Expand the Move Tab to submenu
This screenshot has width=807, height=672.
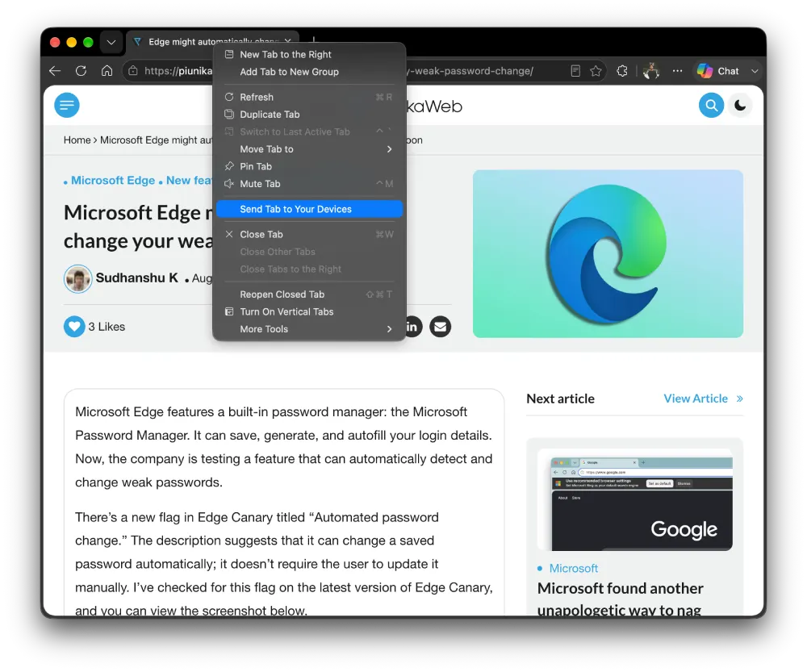tap(309, 149)
